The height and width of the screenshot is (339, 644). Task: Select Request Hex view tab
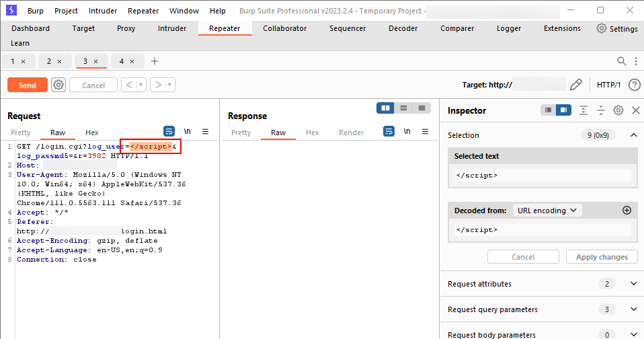(91, 133)
